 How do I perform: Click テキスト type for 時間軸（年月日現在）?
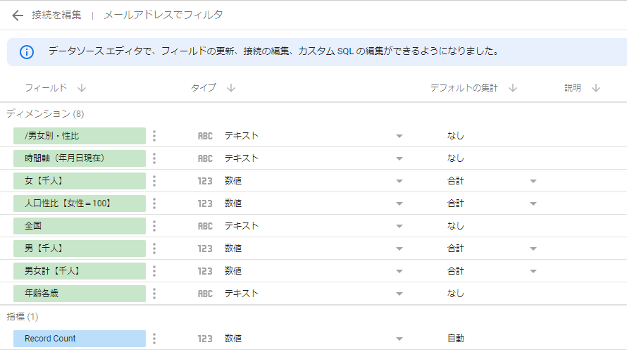click(241, 158)
